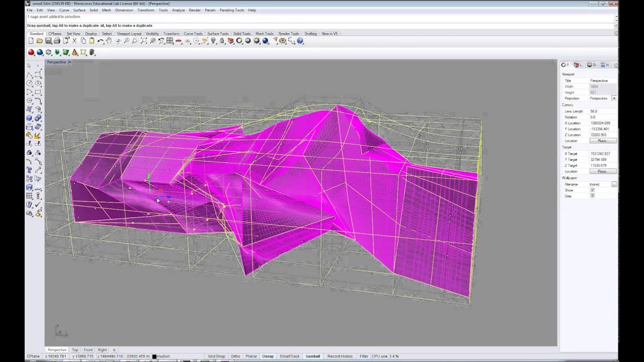Open Rhino options gear icon
644x362 pixels.
tap(283, 41)
